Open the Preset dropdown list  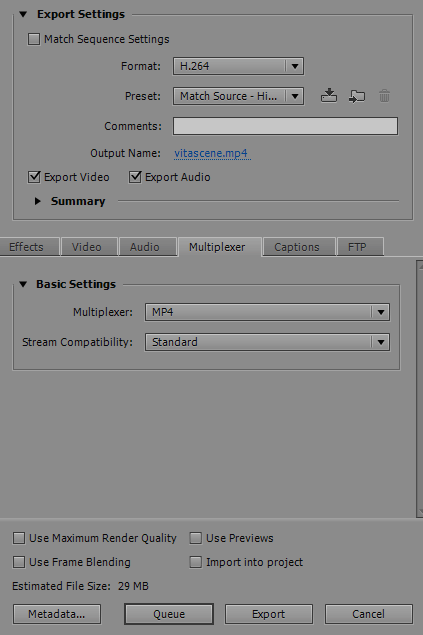click(238, 96)
